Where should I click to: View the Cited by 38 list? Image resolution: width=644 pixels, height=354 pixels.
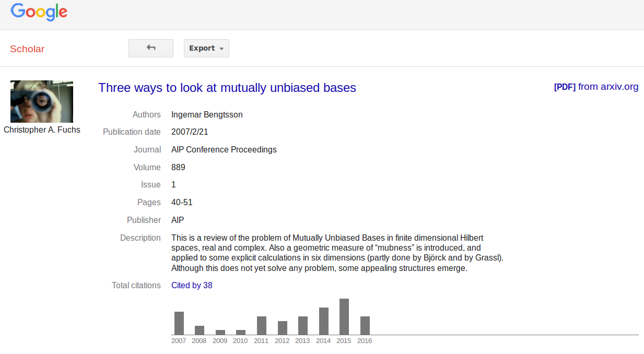pos(192,285)
